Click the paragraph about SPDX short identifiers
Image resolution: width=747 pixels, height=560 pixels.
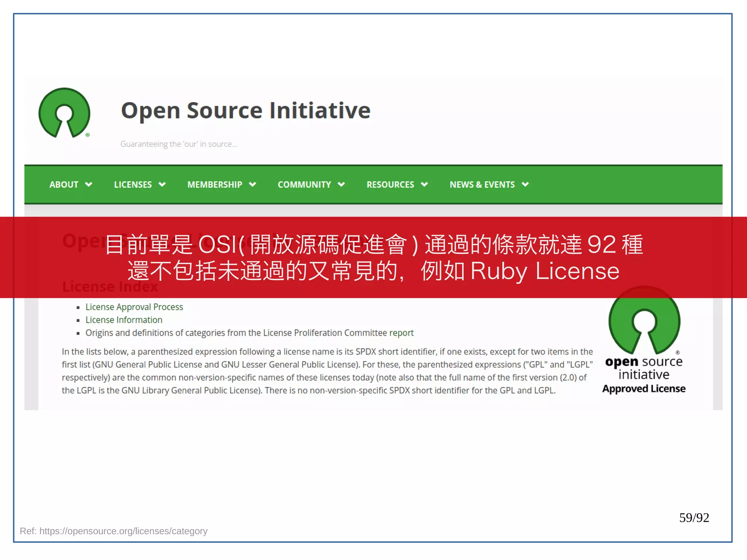point(327,371)
